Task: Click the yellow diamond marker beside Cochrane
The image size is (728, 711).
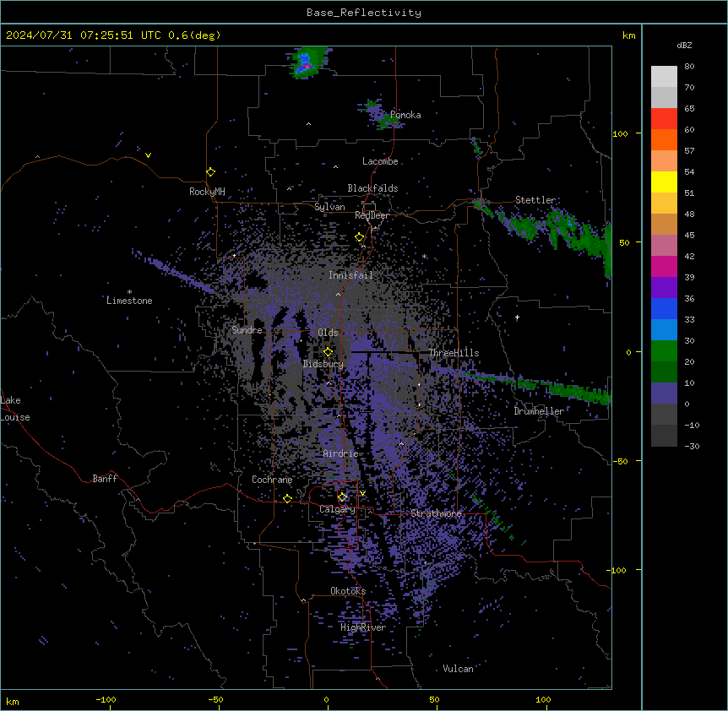Action: (x=287, y=498)
